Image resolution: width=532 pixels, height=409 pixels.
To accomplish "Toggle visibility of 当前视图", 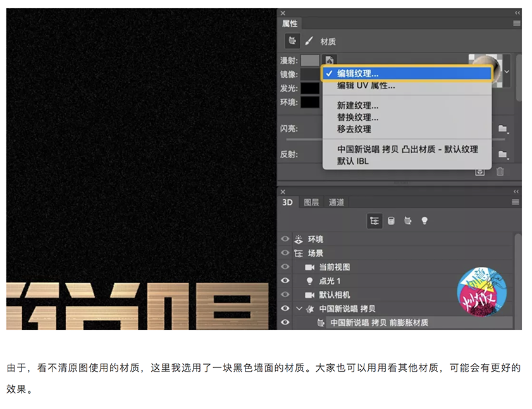I will [285, 267].
